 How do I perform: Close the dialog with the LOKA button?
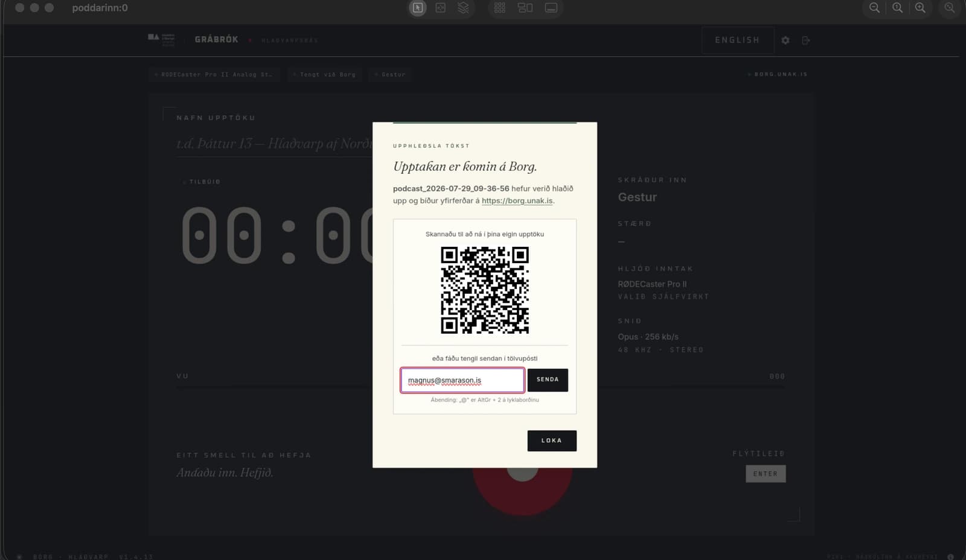(552, 441)
